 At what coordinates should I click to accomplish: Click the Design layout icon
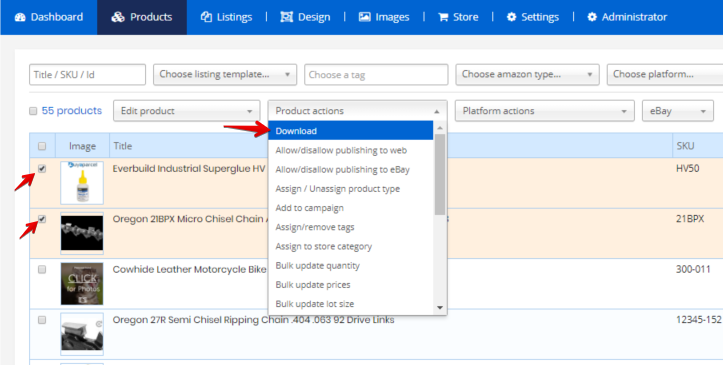click(x=286, y=17)
